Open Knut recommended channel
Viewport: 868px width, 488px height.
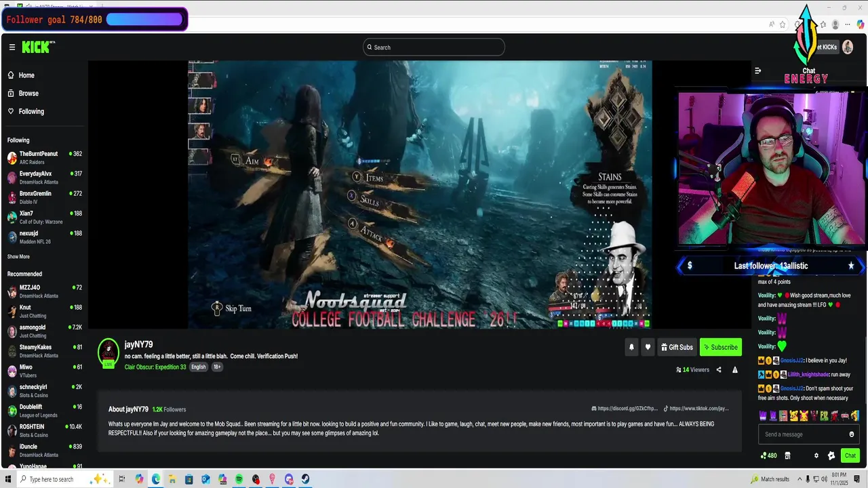pyautogui.click(x=43, y=311)
